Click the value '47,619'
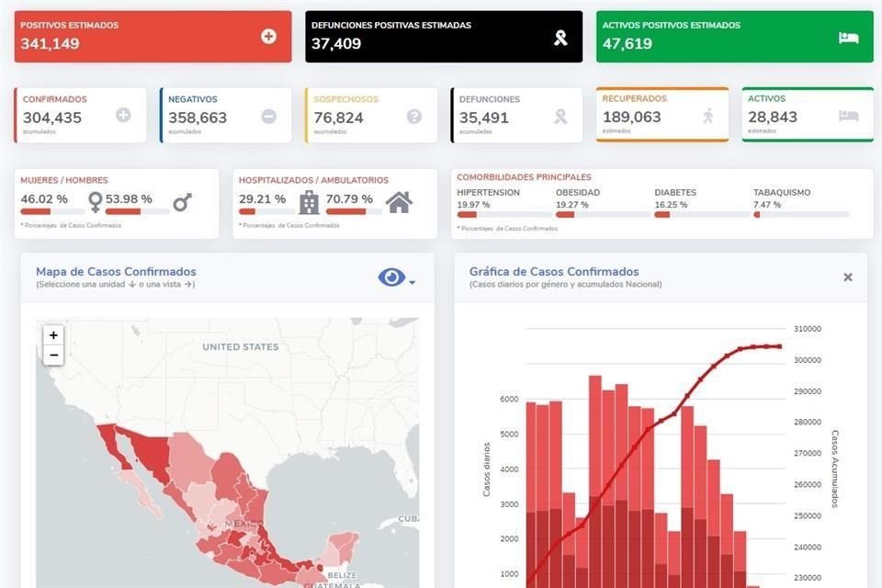This screenshot has width=882, height=588. click(x=628, y=43)
